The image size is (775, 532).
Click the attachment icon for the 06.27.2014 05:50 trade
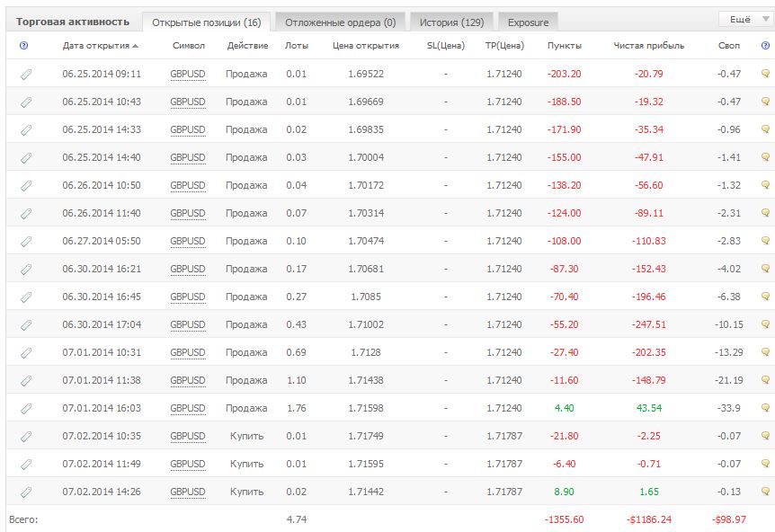(x=26, y=241)
